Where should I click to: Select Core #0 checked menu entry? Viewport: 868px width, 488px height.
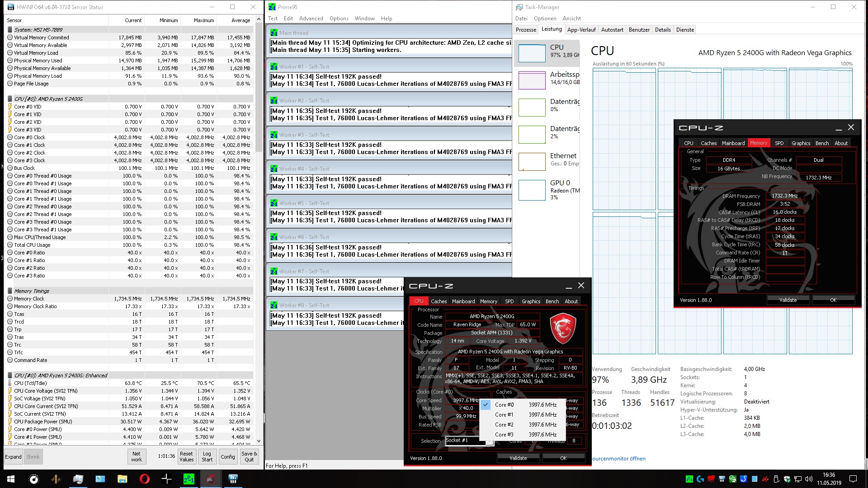[504, 405]
